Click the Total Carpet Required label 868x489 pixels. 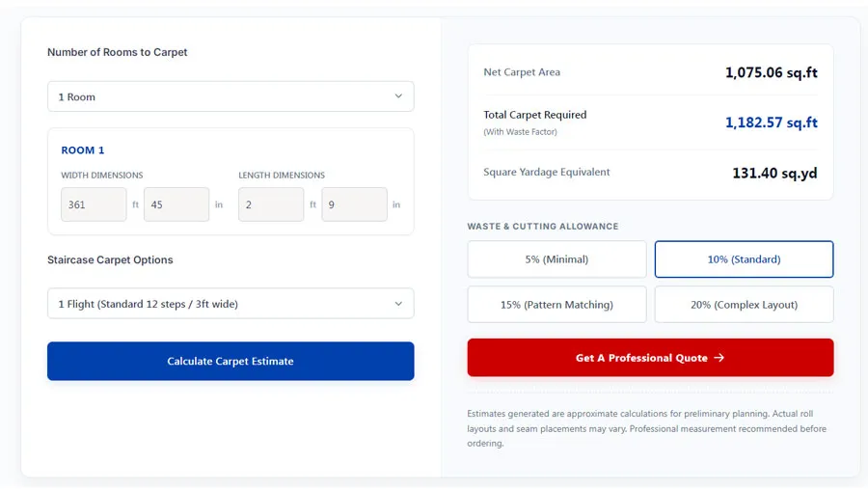coord(534,115)
